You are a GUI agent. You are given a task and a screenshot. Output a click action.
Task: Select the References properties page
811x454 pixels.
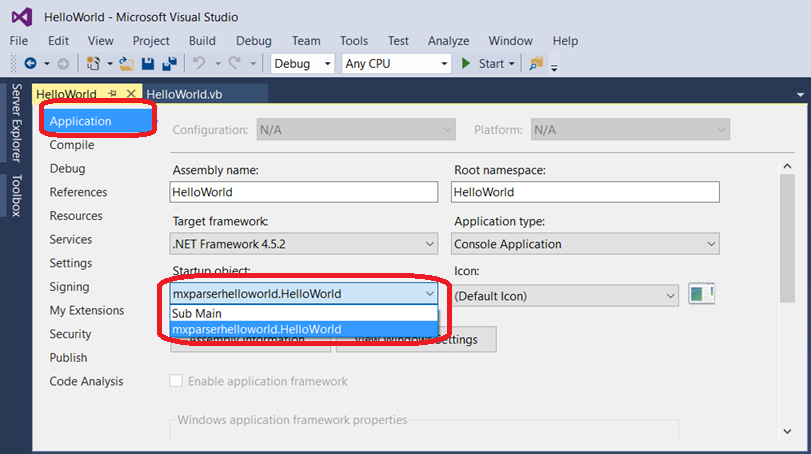pyautogui.click(x=78, y=192)
